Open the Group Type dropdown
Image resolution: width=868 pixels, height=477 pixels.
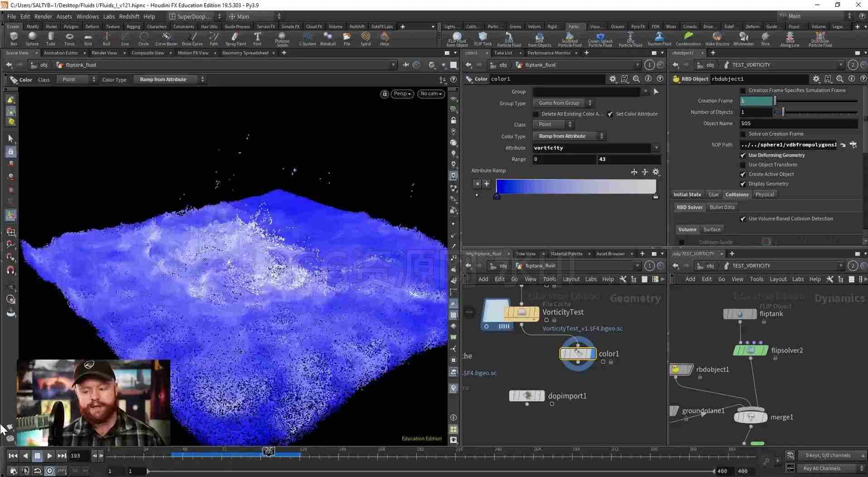(x=563, y=103)
